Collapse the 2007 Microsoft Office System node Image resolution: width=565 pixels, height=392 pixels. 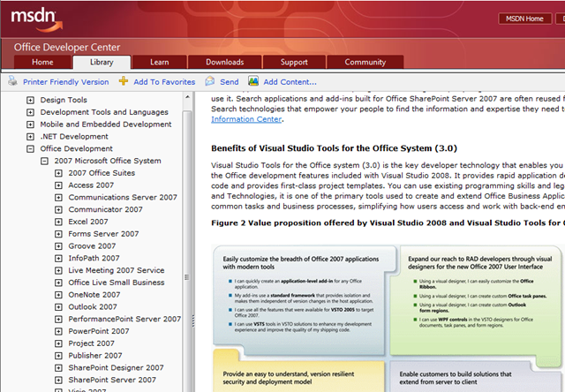click(45, 162)
